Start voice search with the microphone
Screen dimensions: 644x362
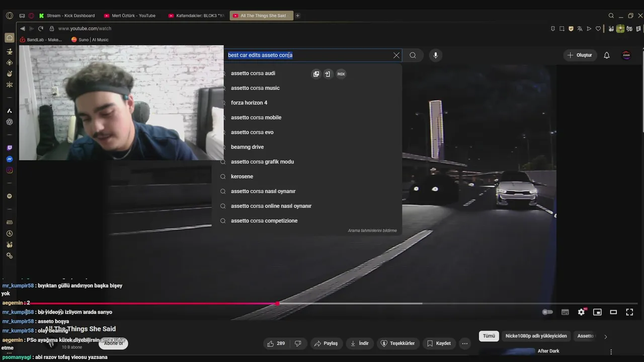[x=436, y=55]
